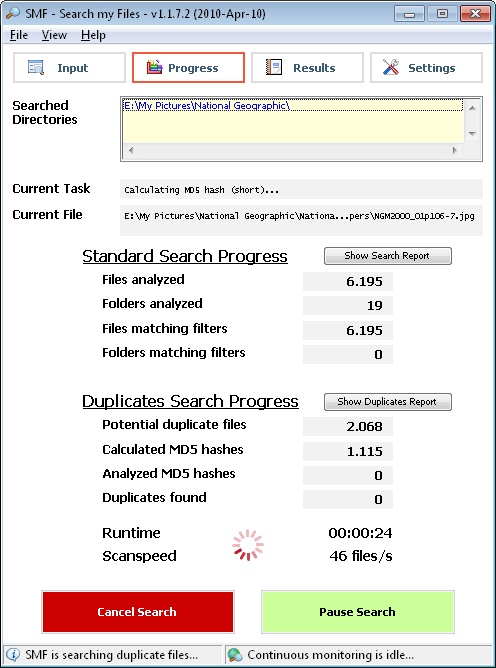Viewport: 496px width, 668px height.
Task: Click the spinning busy indicator
Action: point(248,544)
